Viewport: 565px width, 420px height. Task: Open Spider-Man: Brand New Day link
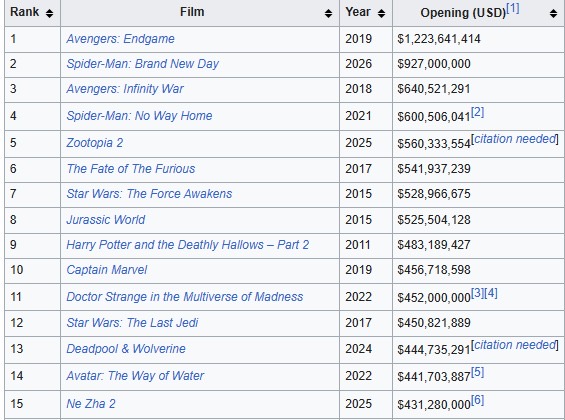click(x=142, y=64)
